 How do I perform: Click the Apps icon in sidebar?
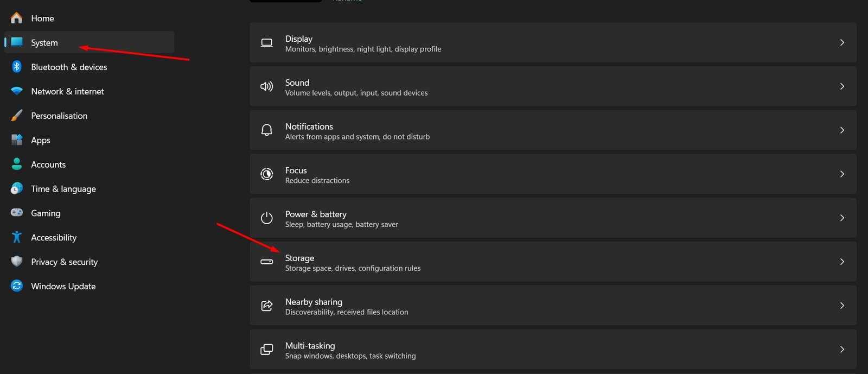[x=17, y=140]
